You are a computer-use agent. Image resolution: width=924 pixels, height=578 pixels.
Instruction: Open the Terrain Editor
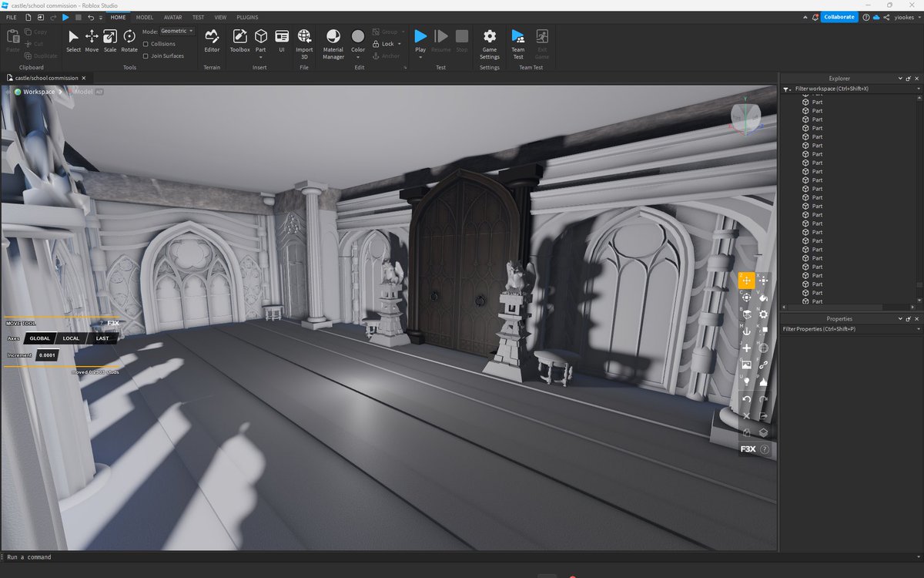point(212,42)
